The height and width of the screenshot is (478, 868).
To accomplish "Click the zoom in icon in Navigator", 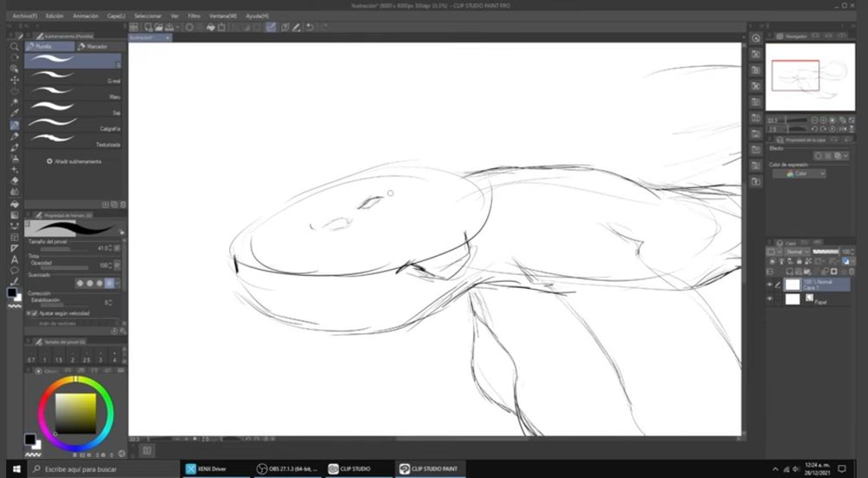I will (823, 120).
